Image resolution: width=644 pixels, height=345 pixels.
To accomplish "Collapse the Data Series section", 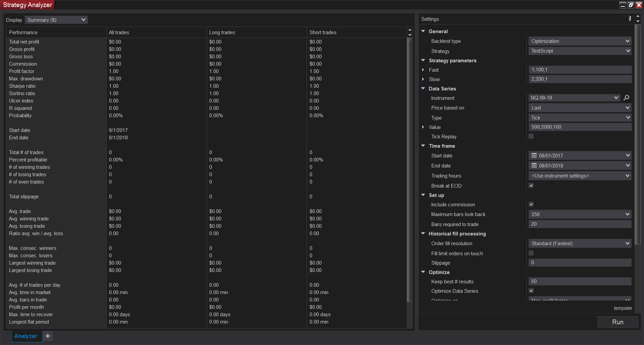I will [x=423, y=89].
